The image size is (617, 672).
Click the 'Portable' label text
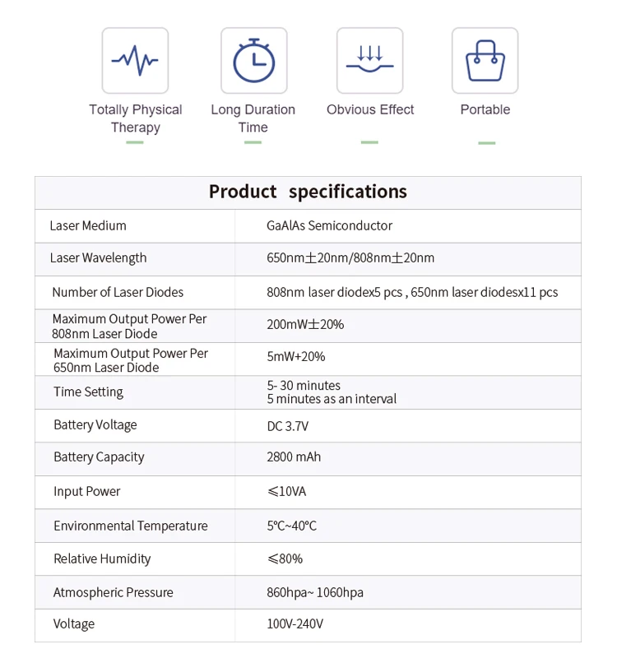(x=485, y=109)
